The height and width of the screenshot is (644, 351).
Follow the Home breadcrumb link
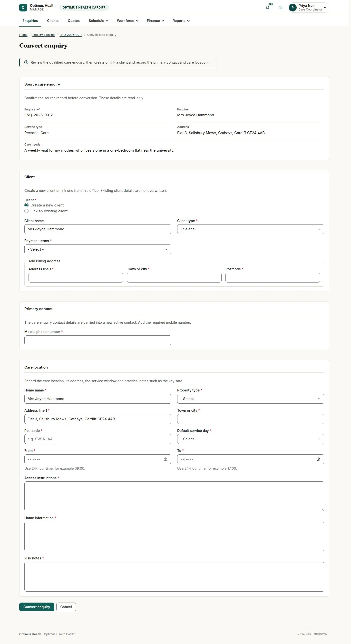click(23, 35)
